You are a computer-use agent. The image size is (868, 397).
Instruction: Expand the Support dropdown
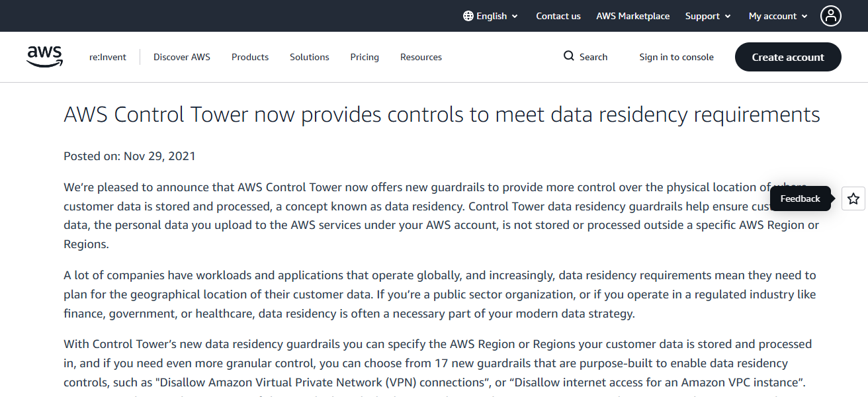click(707, 15)
